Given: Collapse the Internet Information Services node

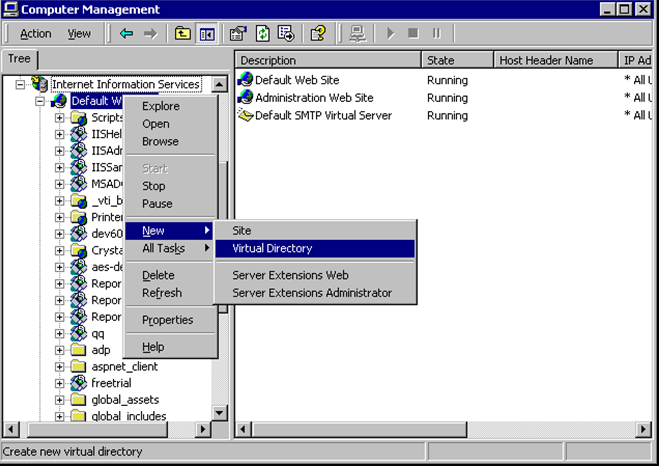Looking at the screenshot, I should (x=23, y=85).
